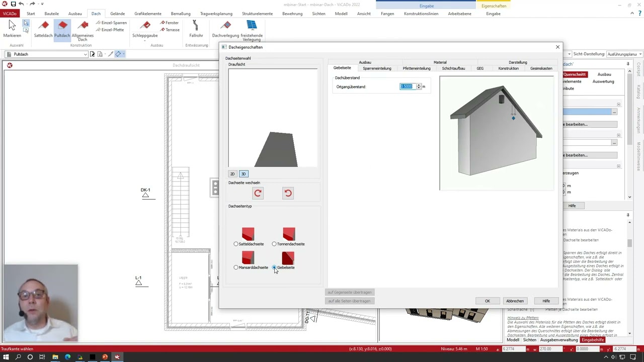Click the Ortgangüberstand input field
This screenshot has height=362, width=644.
tap(408, 86)
